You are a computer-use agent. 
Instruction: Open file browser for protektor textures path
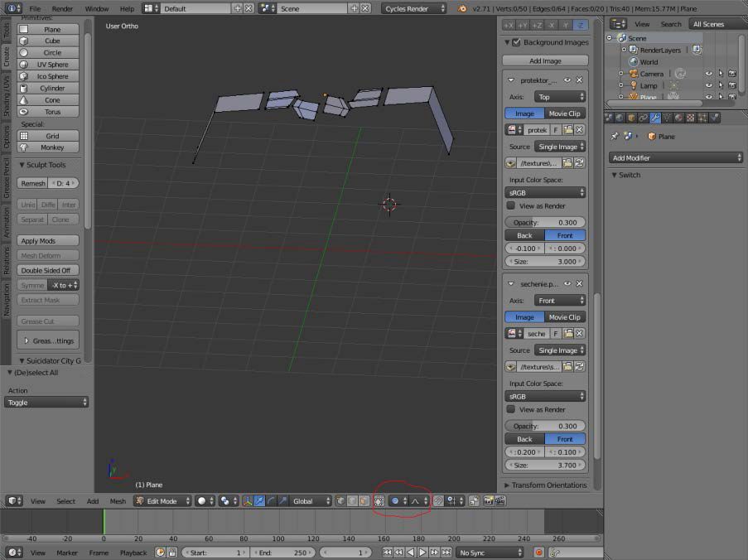click(x=567, y=163)
